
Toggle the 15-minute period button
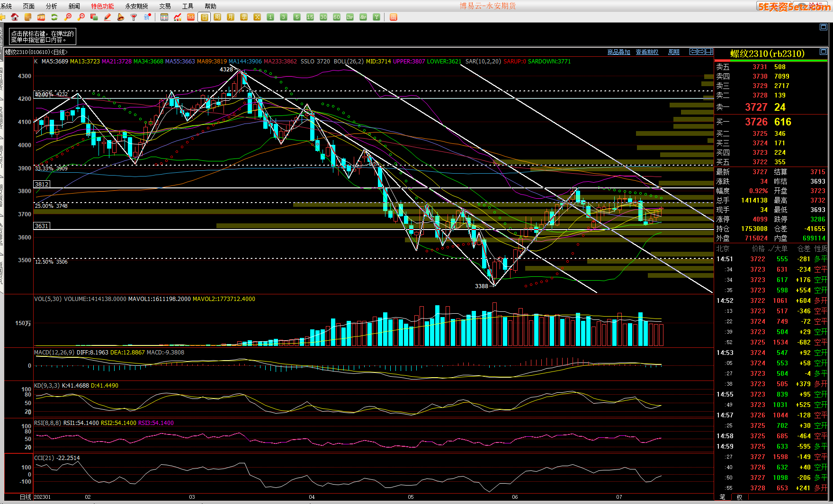point(310,17)
